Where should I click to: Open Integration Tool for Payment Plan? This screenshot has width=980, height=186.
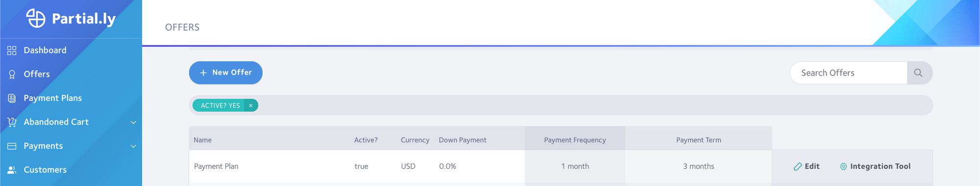tap(875, 166)
